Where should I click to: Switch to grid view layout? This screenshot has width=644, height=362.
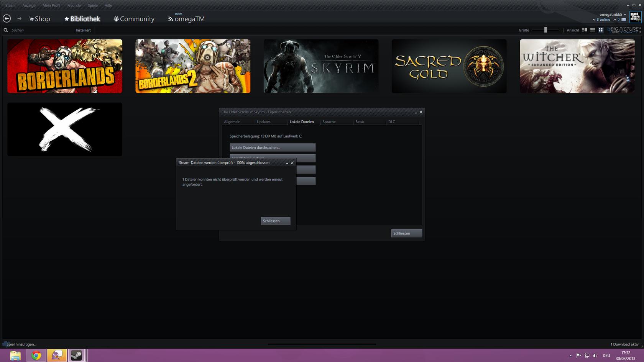coord(601,30)
